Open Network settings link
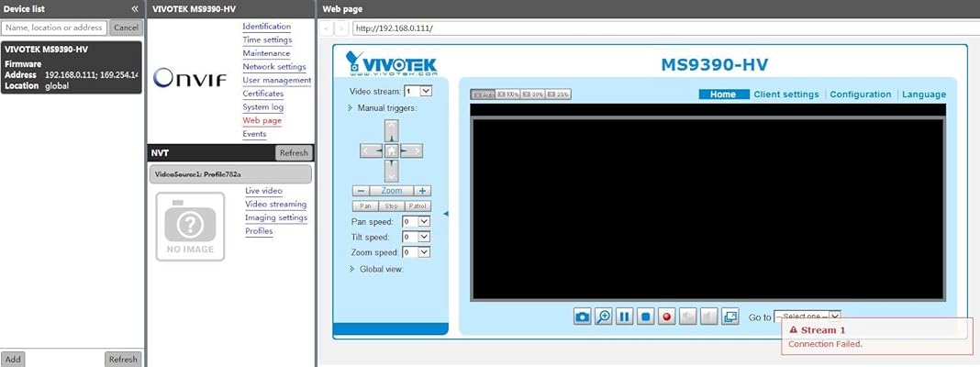The image size is (980, 367). 274,67
